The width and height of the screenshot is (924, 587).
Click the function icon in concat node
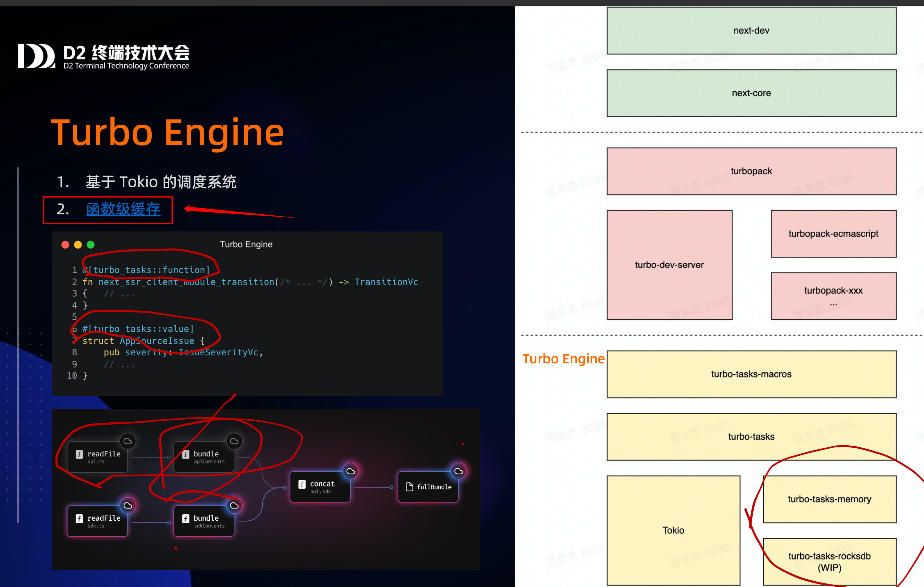coord(302,484)
